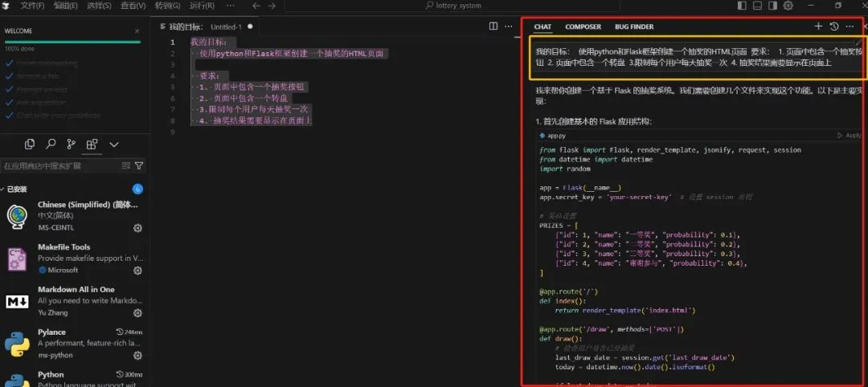Image resolution: width=868 pixels, height=387 pixels.
Task: Click the unsaved dot on Untitled-1 tab
Action: 250,26
